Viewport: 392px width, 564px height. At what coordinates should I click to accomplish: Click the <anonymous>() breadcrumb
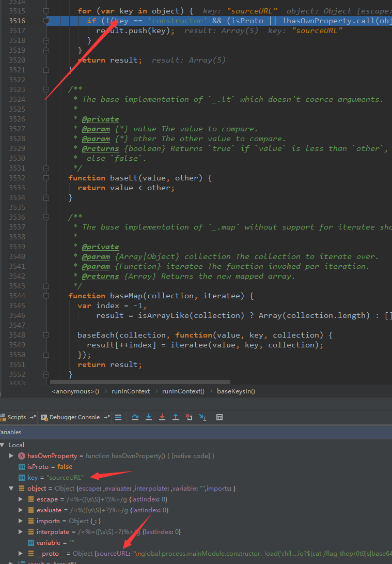point(75,391)
